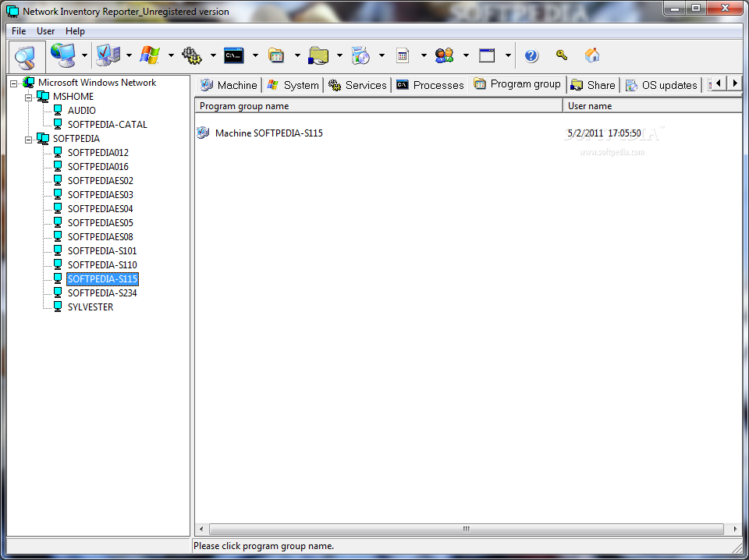The image size is (749, 560).
Task: Click the horizontal scrollbar left arrow
Action: coord(201,529)
